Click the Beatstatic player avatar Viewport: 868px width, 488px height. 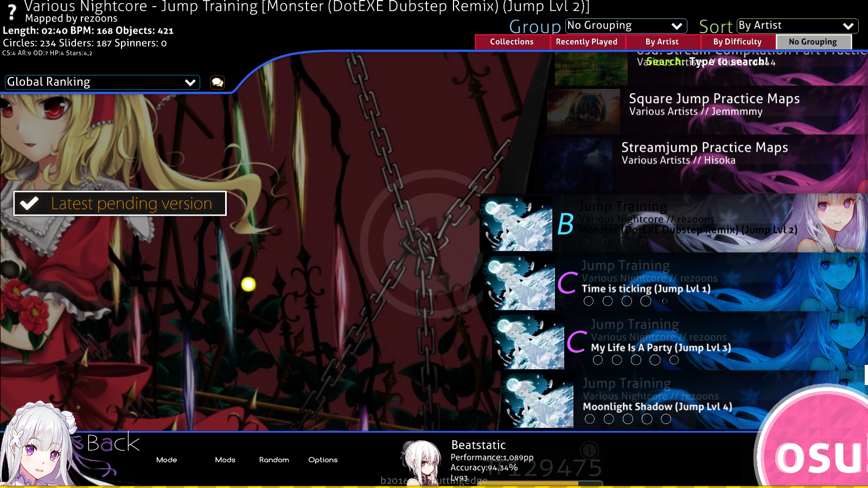[x=422, y=461]
